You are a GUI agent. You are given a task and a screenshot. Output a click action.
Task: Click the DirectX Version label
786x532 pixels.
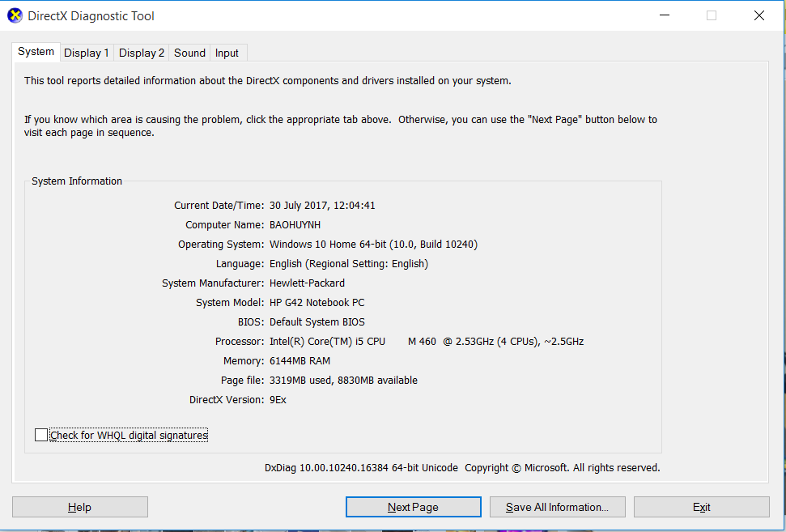coord(227,400)
